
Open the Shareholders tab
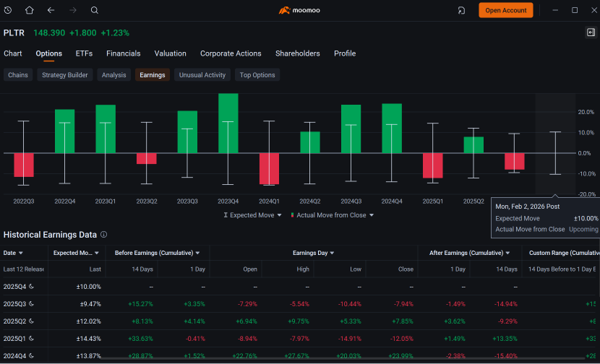pyautogui.click(x=298, y=53)
